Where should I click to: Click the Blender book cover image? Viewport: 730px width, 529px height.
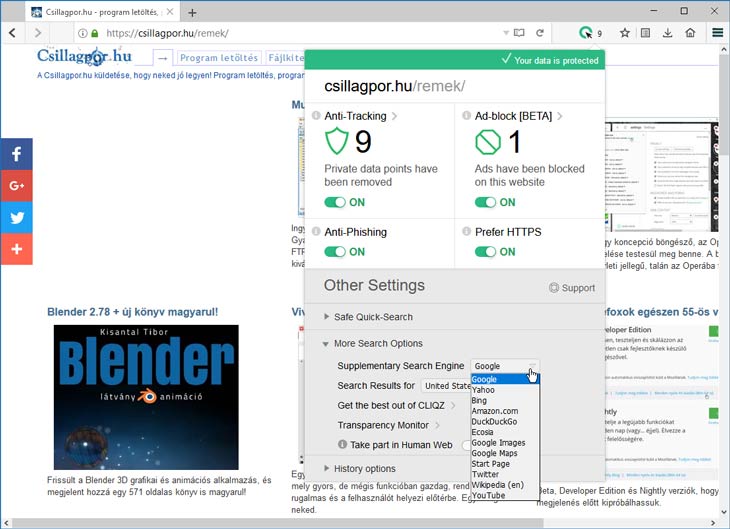click(146, 397)
